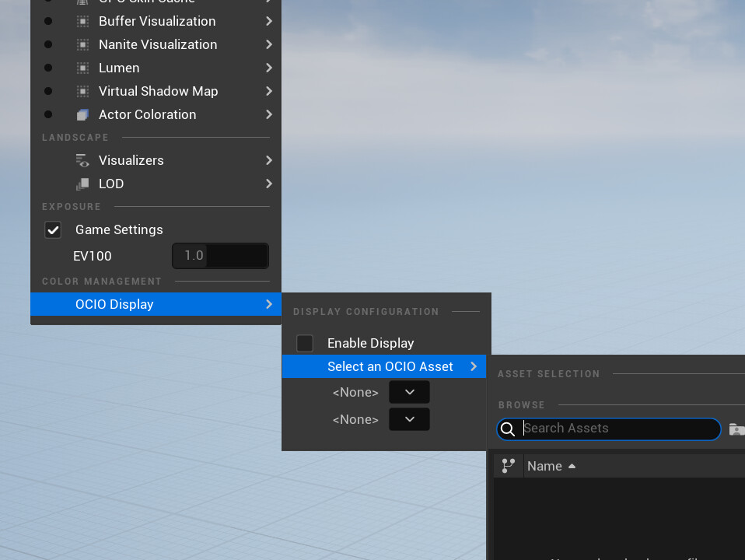
Task: Toggle the Buffer Visualization radio bullet
Action: [48, 22]
